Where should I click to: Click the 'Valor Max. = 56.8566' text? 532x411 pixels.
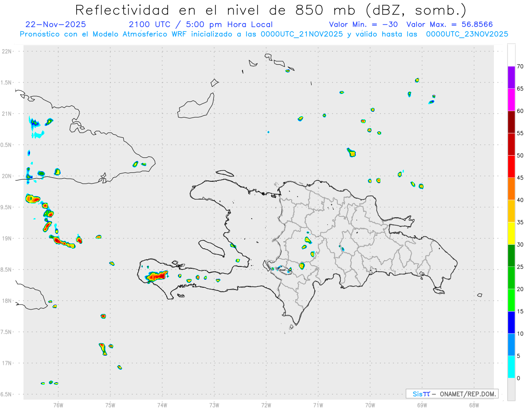[450, 24]
